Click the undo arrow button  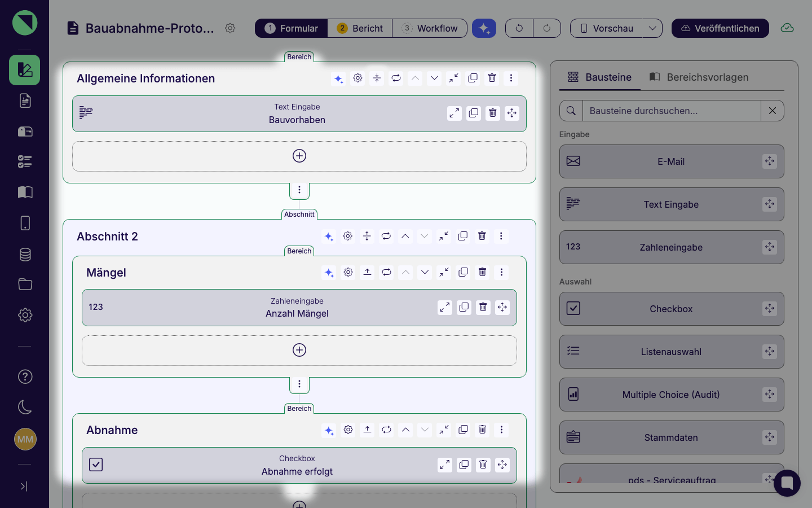pyautogui.click(x=519, y=28)
